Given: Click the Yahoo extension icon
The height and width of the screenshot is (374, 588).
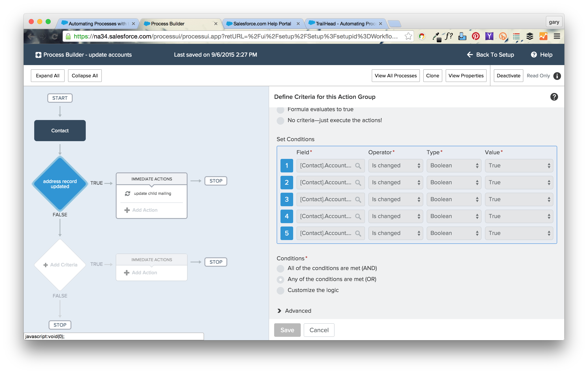Looking at the screenshot, I should tap(489, 36).
